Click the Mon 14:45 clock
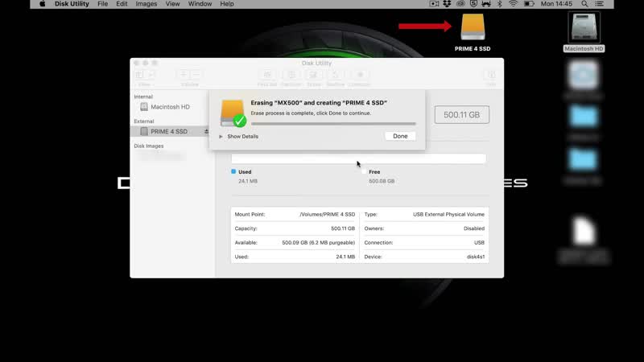Image resolution: width=644 pixels, height=362 pixels. [556, 4]
